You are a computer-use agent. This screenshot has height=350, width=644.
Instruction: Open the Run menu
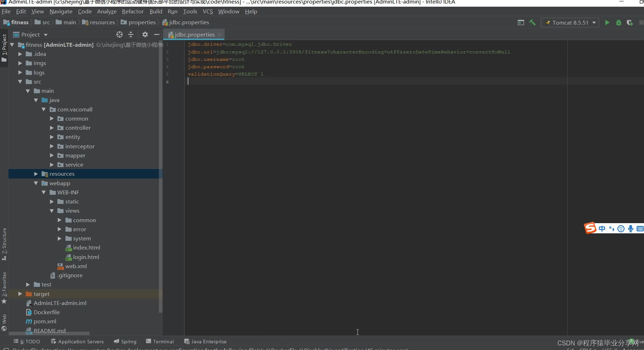(173, 11)
